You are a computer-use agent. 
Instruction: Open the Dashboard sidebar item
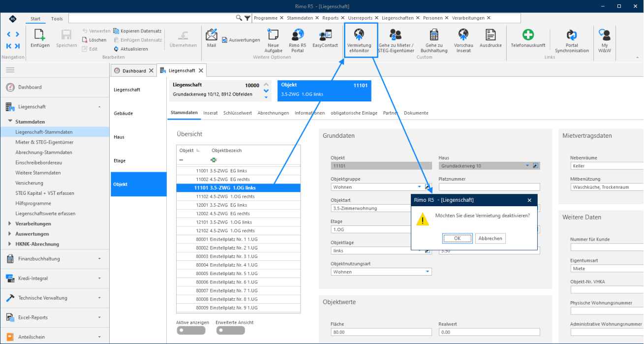(55, 87)
